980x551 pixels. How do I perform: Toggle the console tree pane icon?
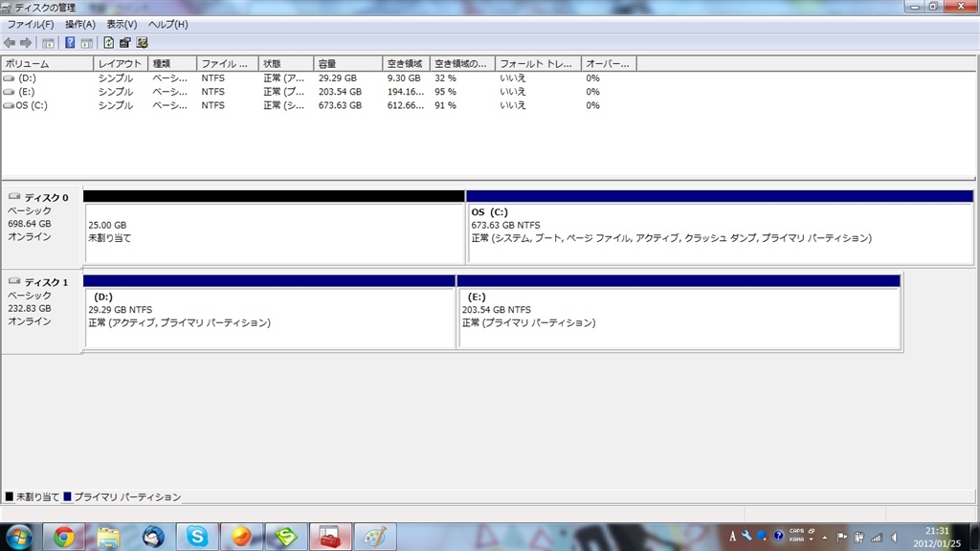click(x=48, y=43)
